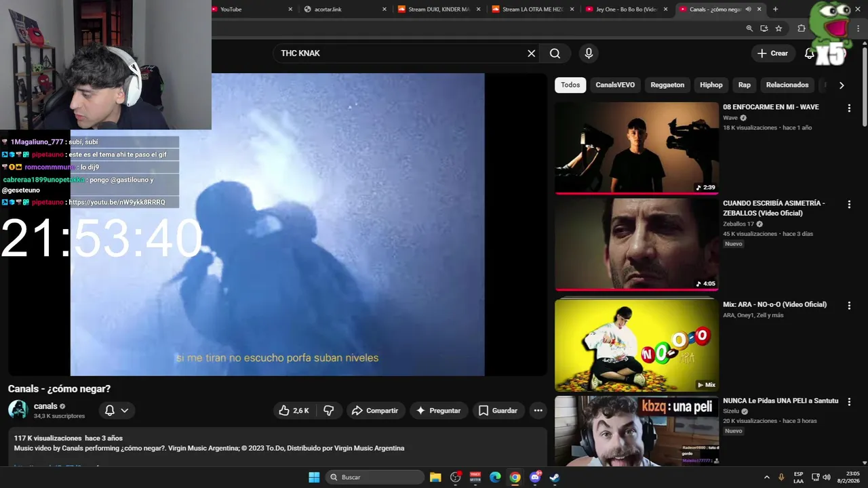Screen dimensions: 868x488
Task: Open the Santutu video thumbnail by Sizelu
Action: tap(637, 431)
